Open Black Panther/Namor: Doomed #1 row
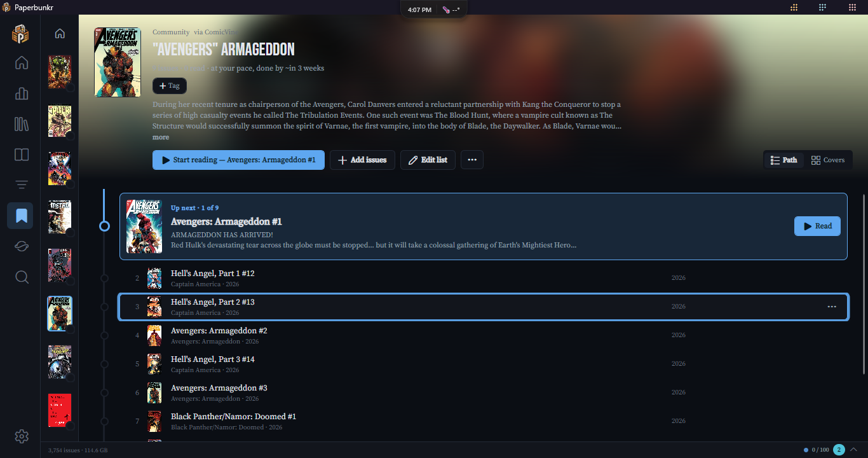 [483, 421]
